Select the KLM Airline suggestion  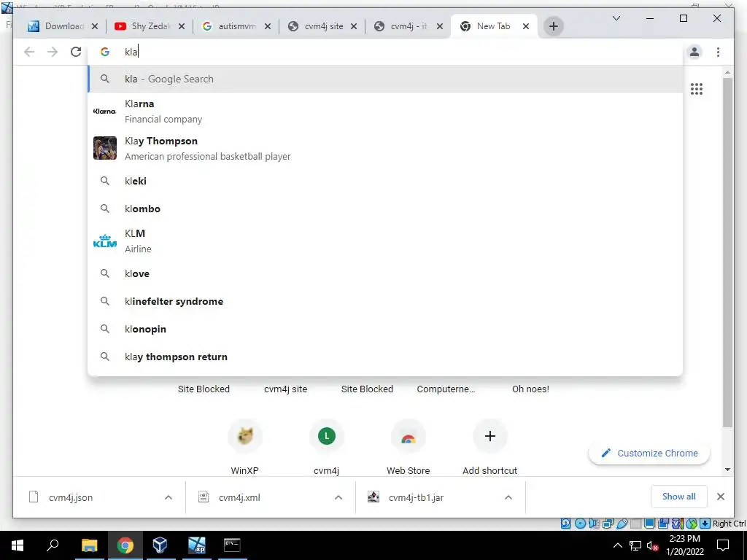(x=385, y=241)
